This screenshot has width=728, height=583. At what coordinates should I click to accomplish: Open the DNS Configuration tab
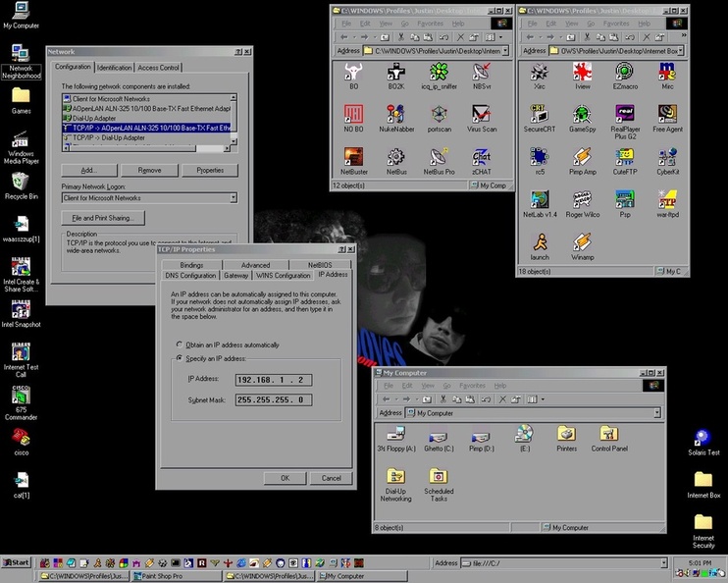pyautogui.click(x=190, y=276)
